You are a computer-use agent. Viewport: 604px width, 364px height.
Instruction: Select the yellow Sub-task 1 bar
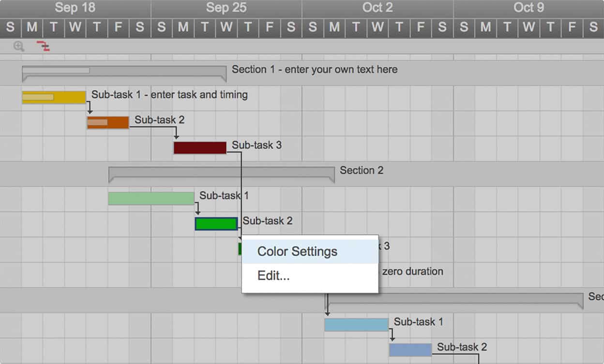point(54,98)
